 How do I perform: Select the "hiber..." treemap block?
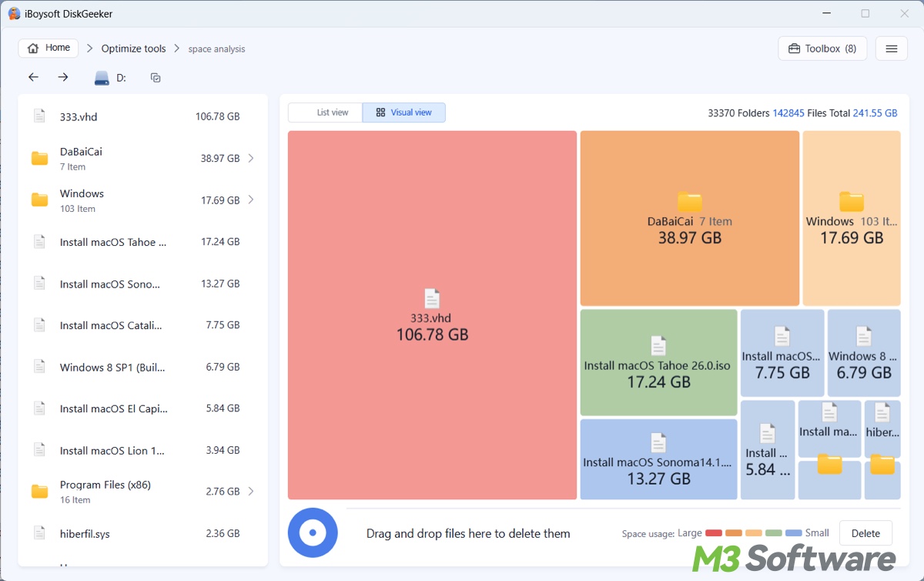882,428
